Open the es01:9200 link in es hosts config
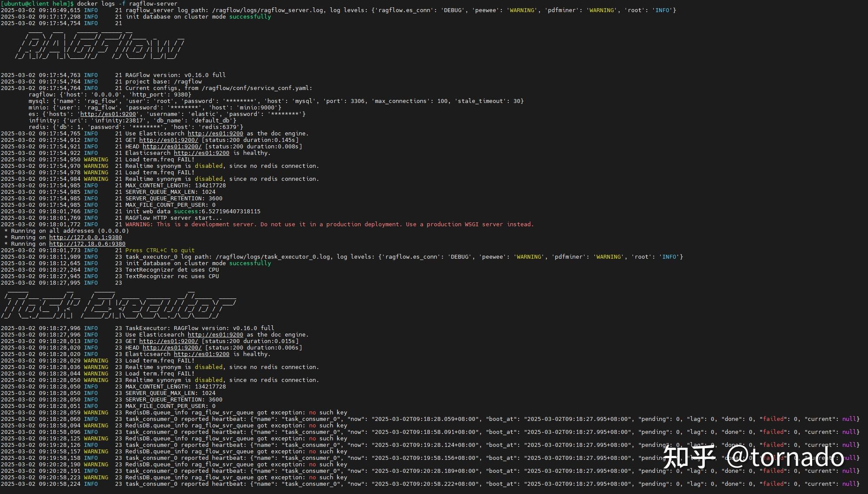Viewport: 868px width, 494px height. (x=108, y=114)
